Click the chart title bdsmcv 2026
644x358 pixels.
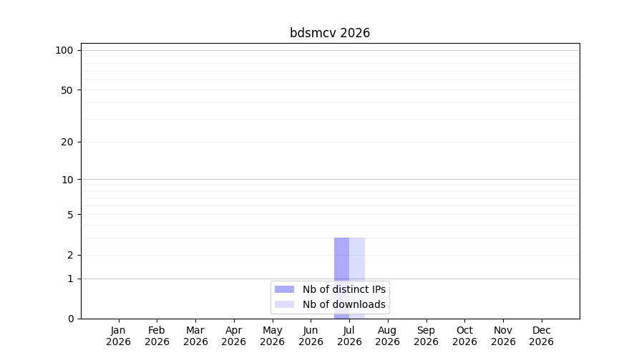point(330,33)
